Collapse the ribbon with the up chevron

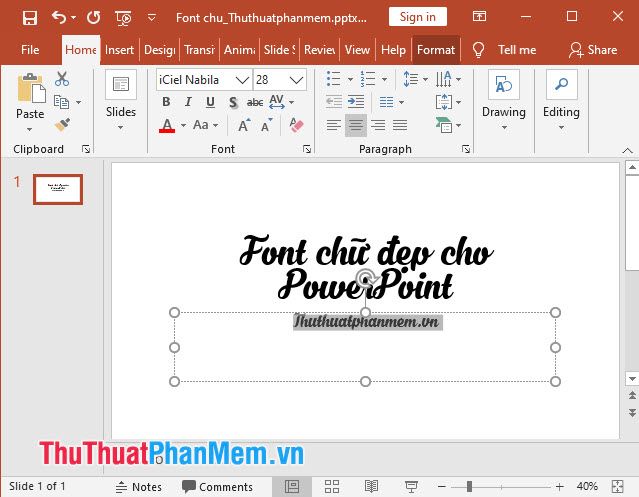[x=628, y=151]
